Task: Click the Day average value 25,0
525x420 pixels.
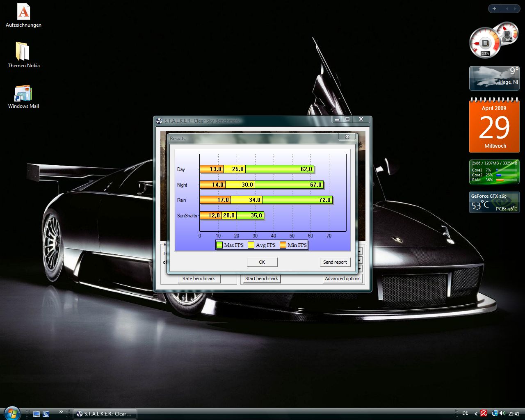Action: coord(238,169)
